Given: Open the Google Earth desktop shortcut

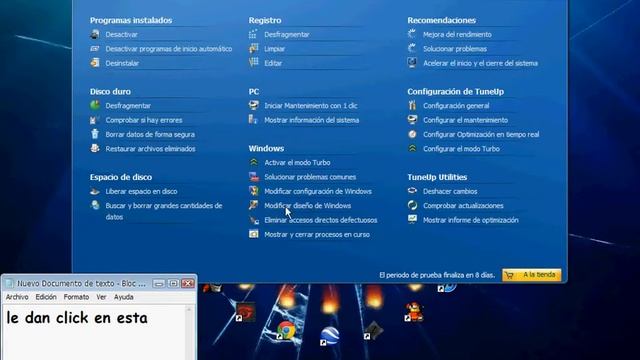Looking at the screenshot, I should pyautogui.click(x=329, y=336).
